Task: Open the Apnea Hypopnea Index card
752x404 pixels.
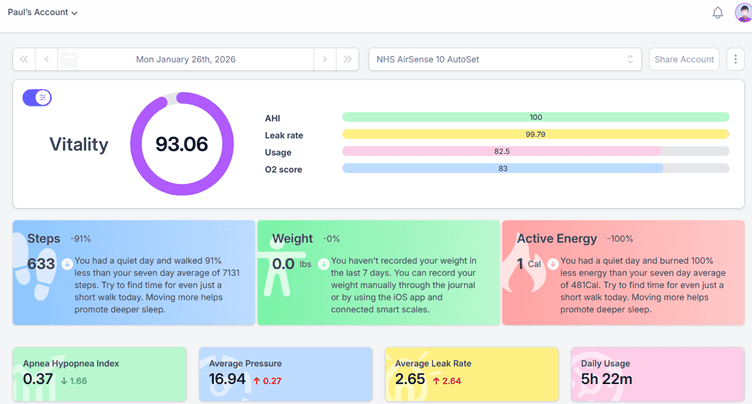Action: click(99, 374)
